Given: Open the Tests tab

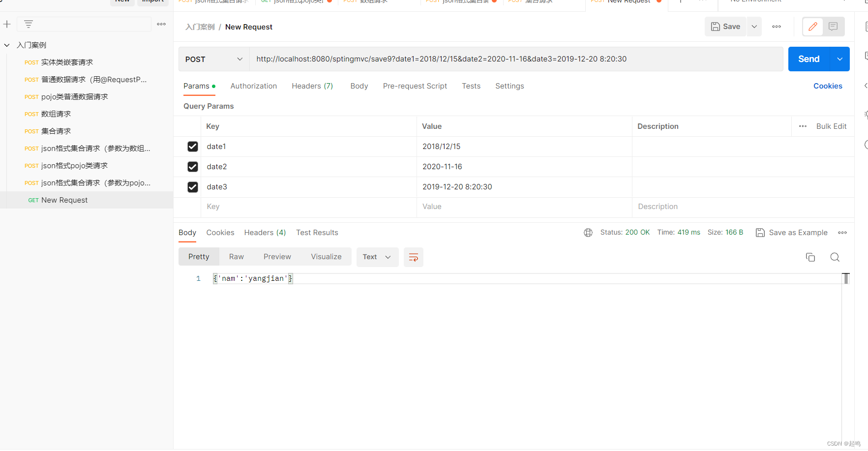Looking at the screenshot, I should click(471, 86).
